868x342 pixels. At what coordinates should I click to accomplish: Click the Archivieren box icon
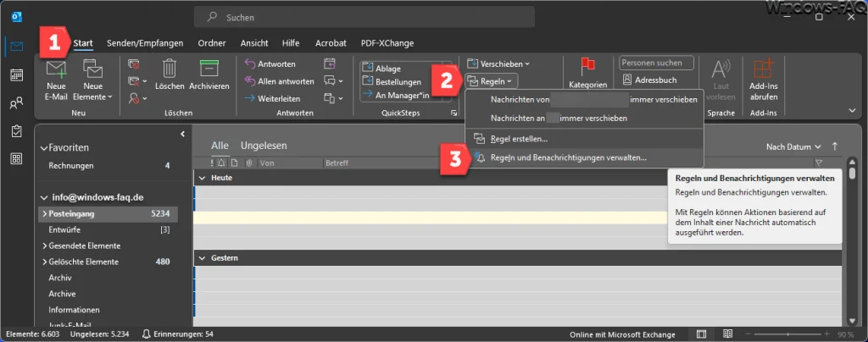point(209,74)
